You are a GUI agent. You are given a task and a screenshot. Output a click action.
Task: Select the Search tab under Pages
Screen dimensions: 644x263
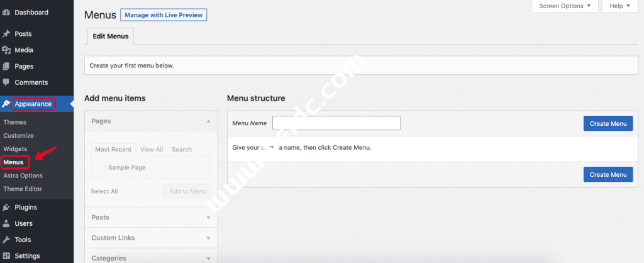click(182, 150)
